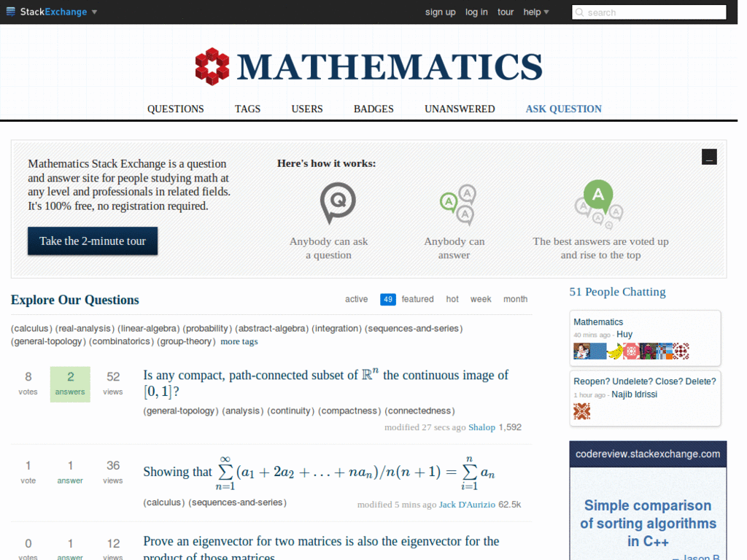Click the 51 People Chatting heading

click(x=617, y=292)
